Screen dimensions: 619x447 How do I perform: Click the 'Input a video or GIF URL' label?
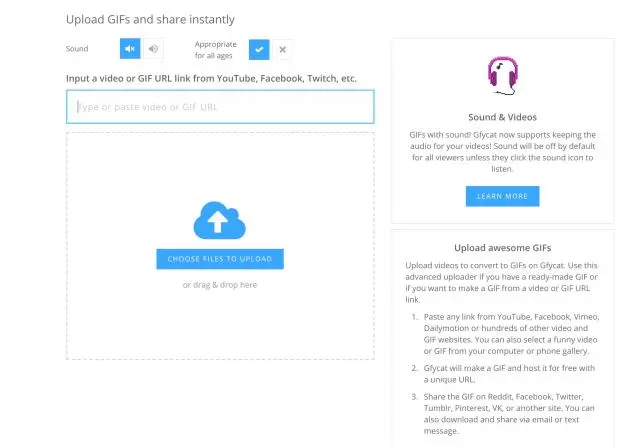[x=211, y=78]
